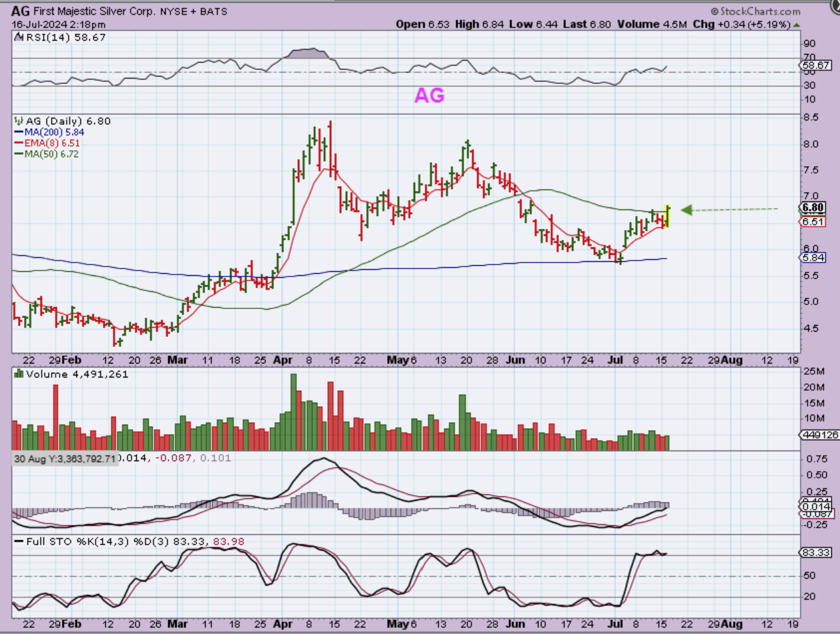Click the grey '0.101' MACD histogram value
Image resolution: width=840 pixels, height=634 pixels.
coord(215,458)
